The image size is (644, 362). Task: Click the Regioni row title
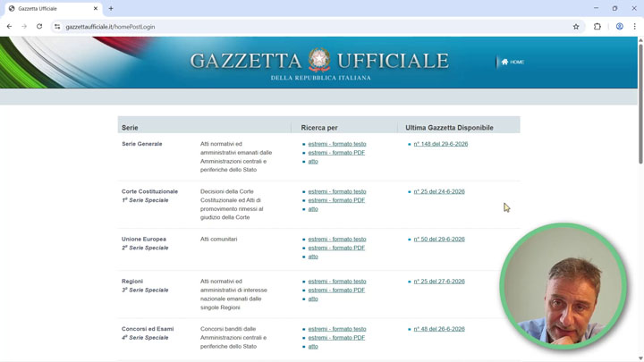tap(132, 282)
